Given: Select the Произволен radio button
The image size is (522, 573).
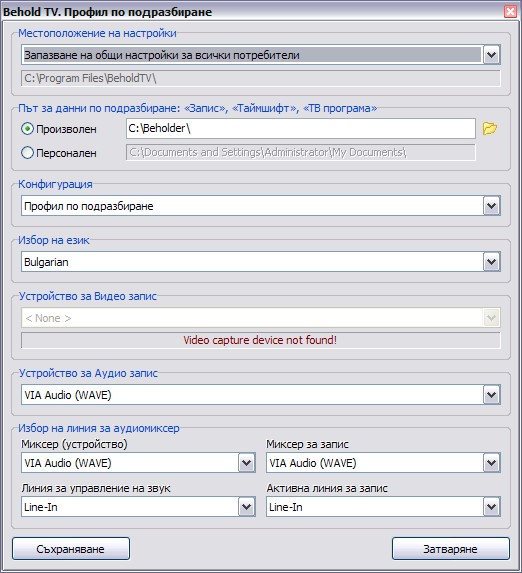Looking at the screenshot, I should click(27, 129).
